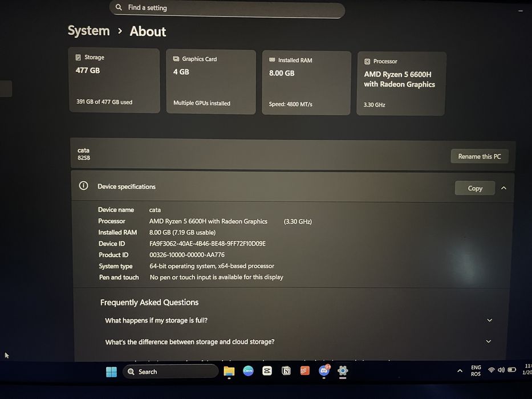Switch ENG ROS keyboard language
The image size is (532, 399).
[476, 370]
